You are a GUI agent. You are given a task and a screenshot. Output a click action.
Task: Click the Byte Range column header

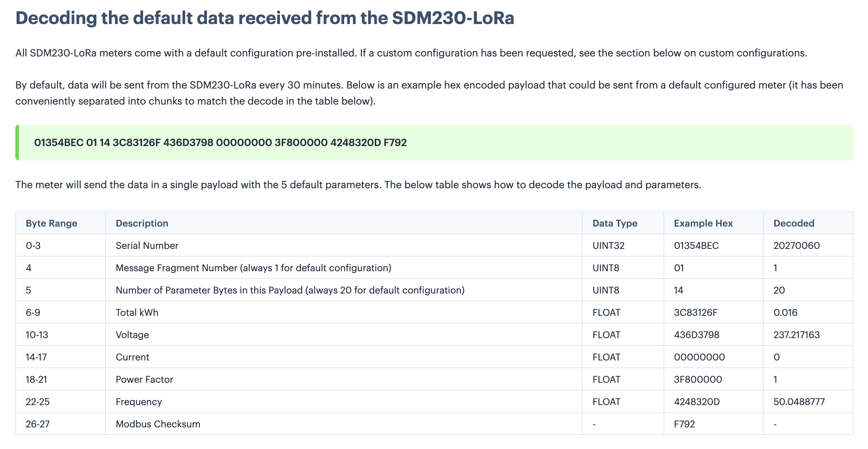pyautogui.click(x=52, y=223)
